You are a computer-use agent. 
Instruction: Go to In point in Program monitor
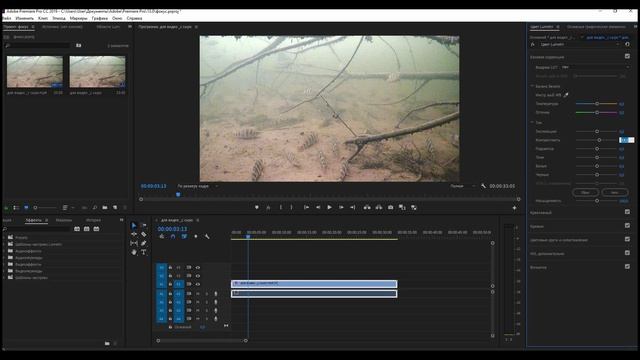pyautogui.click(x=306, y=207)
